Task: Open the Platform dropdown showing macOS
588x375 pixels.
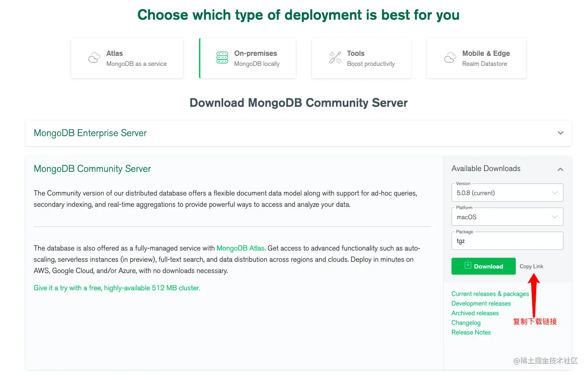Action: click(507, 217)
